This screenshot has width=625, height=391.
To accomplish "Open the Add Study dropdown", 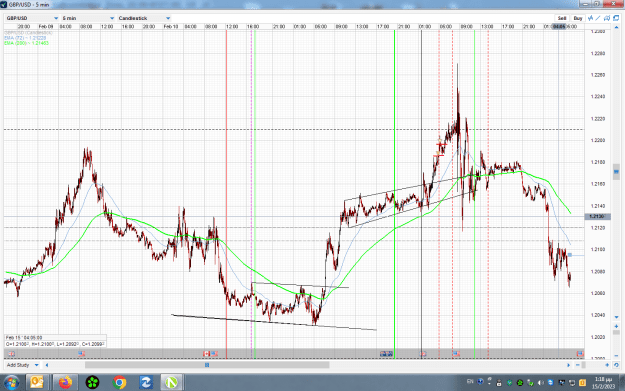I will click(22, 365).
